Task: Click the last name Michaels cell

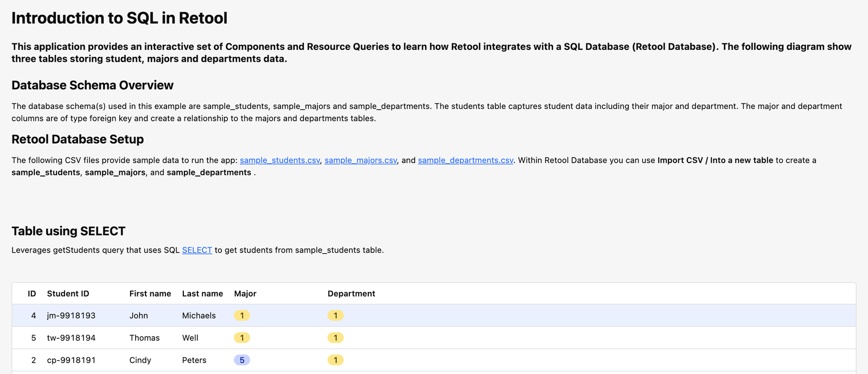Action: tap(199, 315)
